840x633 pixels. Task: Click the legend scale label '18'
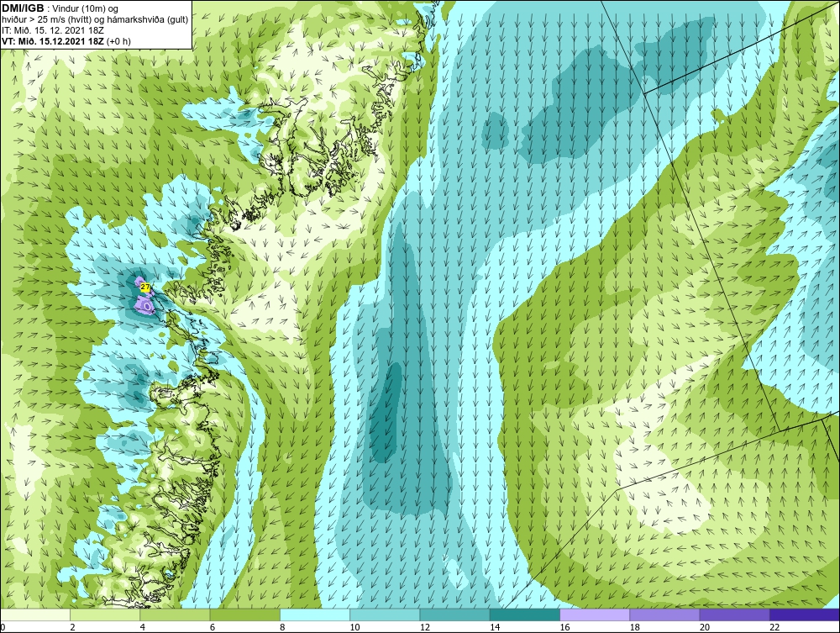click(x=633, y=628)
